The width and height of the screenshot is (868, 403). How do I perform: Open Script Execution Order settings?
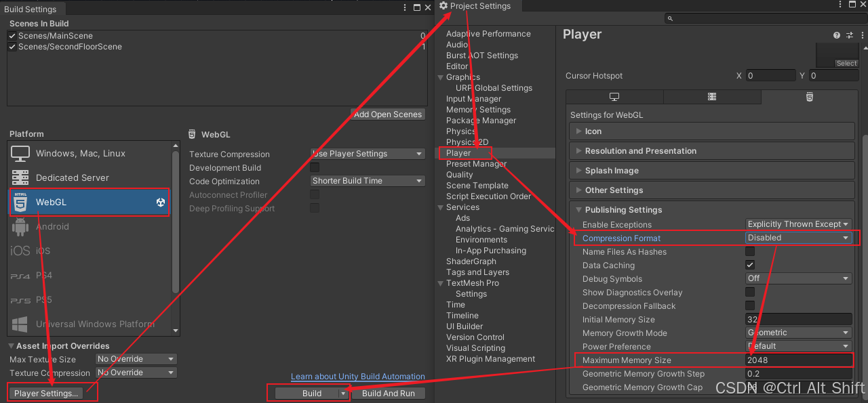tap(488, 196)
